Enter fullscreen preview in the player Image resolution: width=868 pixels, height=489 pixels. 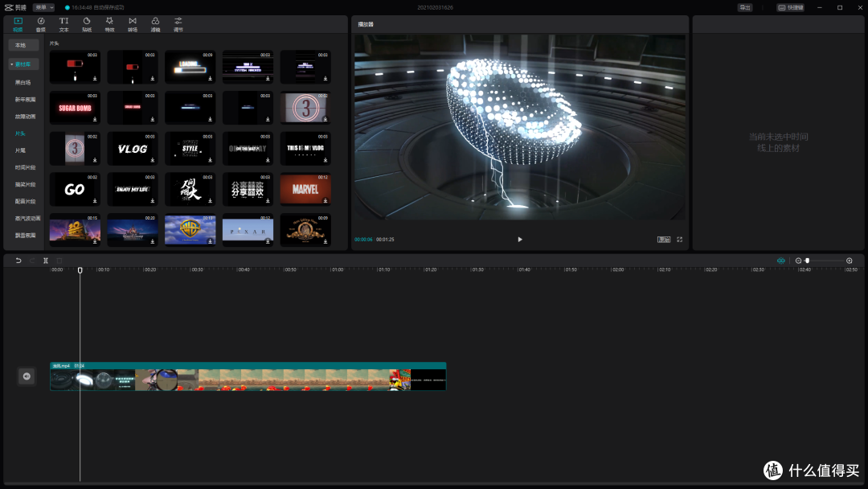point(680,239)
